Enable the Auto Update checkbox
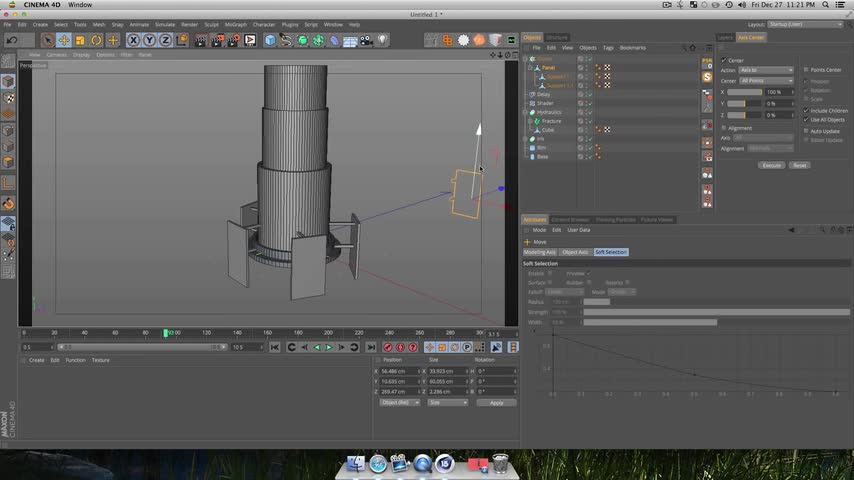This screenshot has height=480, width=854. (x=807, y=131)
